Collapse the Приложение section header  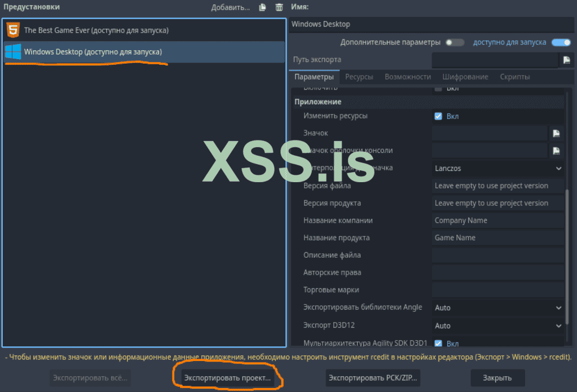[x=428, y=102]
